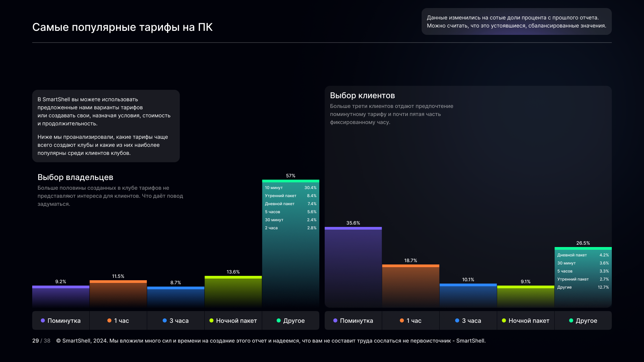The height and width of the screenshot is (362, 644).
Task: Click the owners' 3 часа legend item
Action: [x=176, y=320]
